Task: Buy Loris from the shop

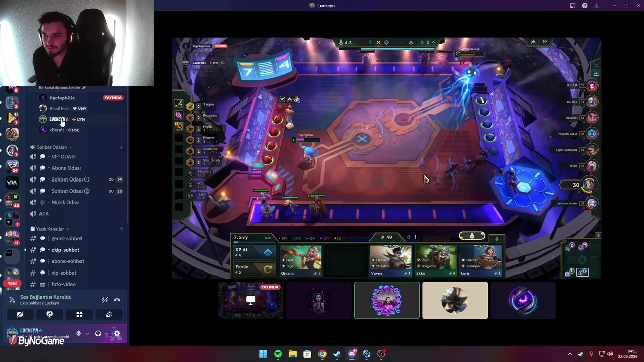Action: (x=481, y=260)
